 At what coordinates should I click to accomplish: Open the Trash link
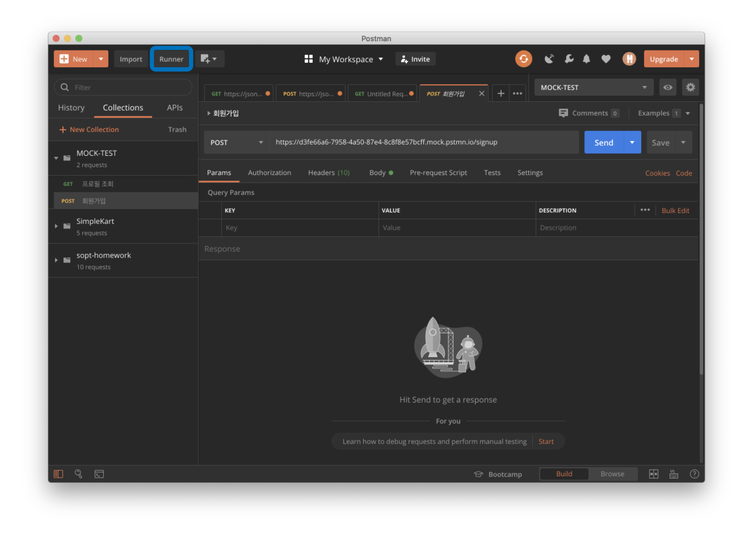(x=177, y=130)
